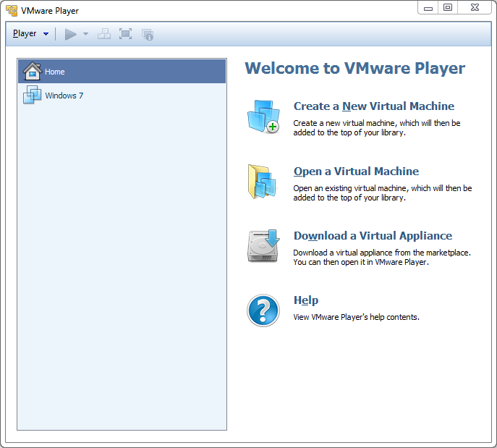Expand the power options arrow beside play

tap(85, 34)
